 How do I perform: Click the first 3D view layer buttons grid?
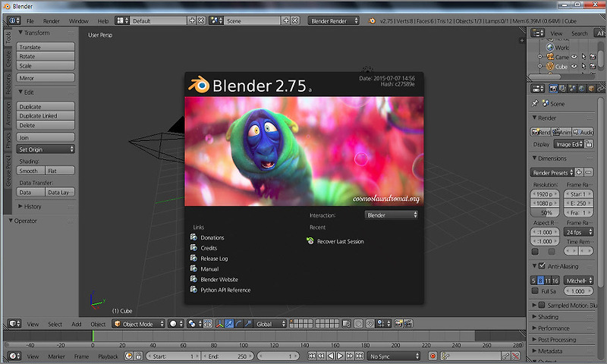tap(300, 324)
